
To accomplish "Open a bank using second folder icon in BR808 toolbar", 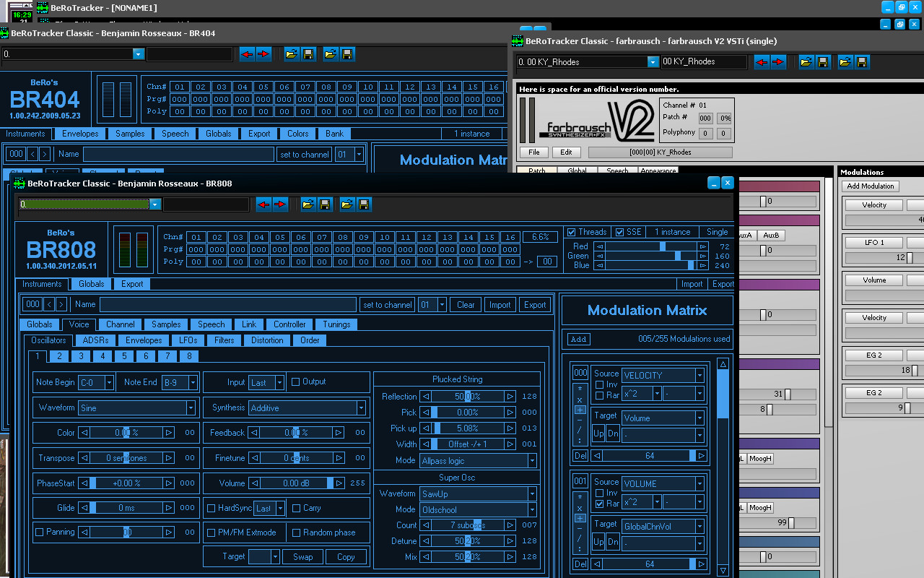I will click(348, 204).
